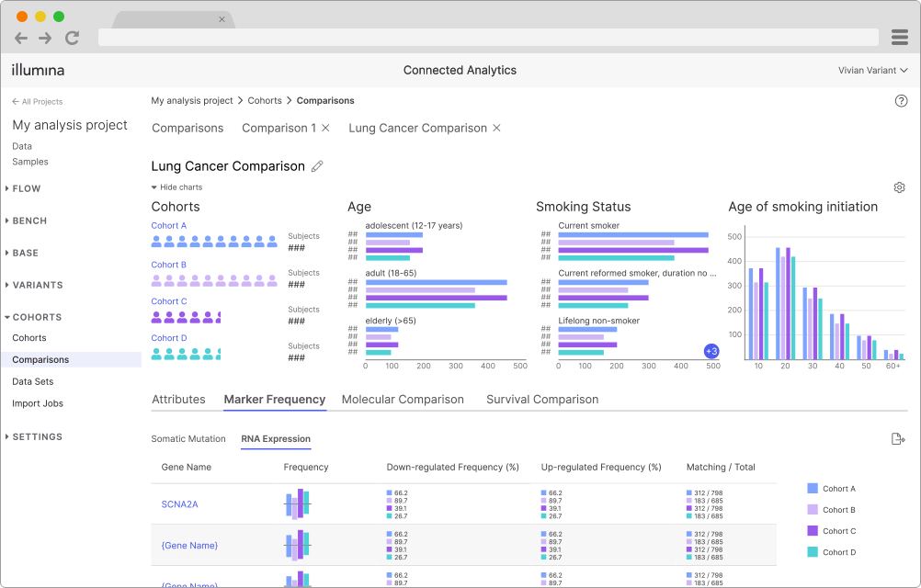Open Data Sets in the sidebar
921x588 pixels.
pos(33,381)
